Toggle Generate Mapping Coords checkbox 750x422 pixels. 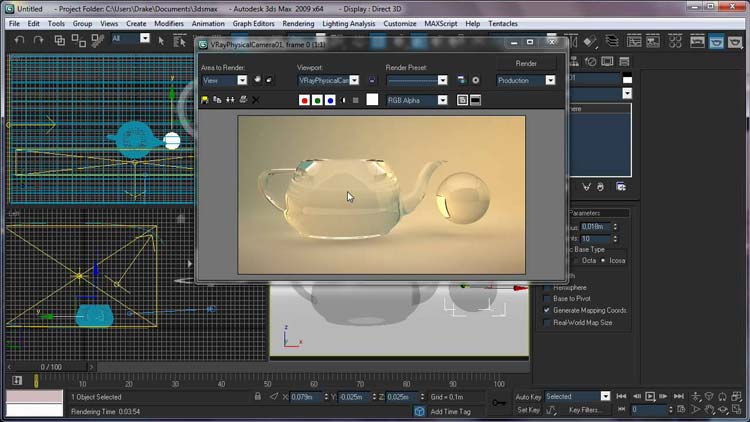coord(547,311)
